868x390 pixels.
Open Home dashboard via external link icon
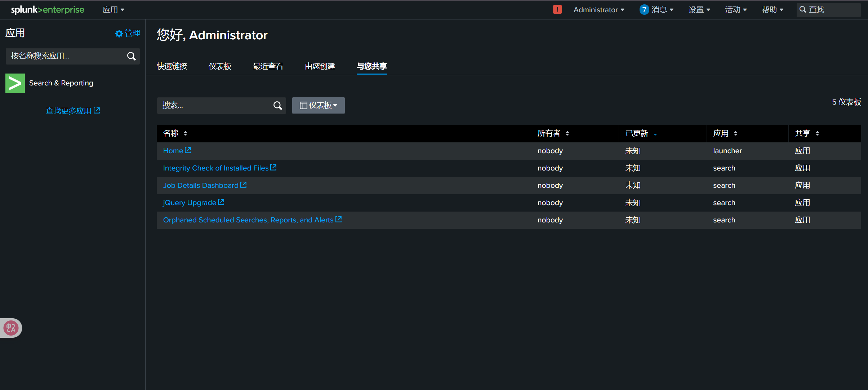point(188,150)
